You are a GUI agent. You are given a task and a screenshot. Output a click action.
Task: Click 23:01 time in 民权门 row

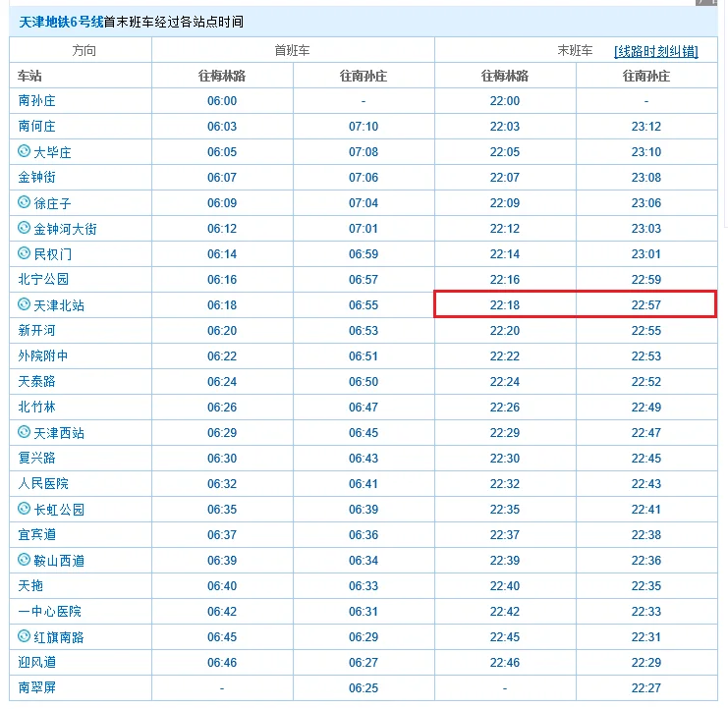pos(645,253)
